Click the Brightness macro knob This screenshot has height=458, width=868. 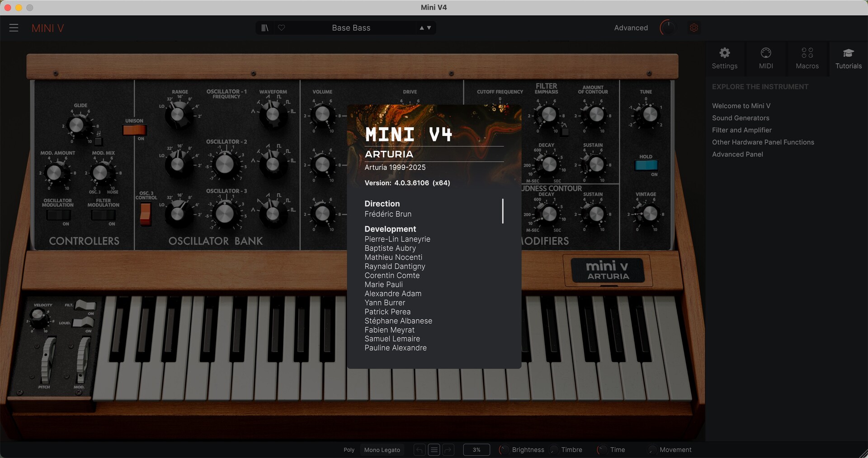(503, 450)
